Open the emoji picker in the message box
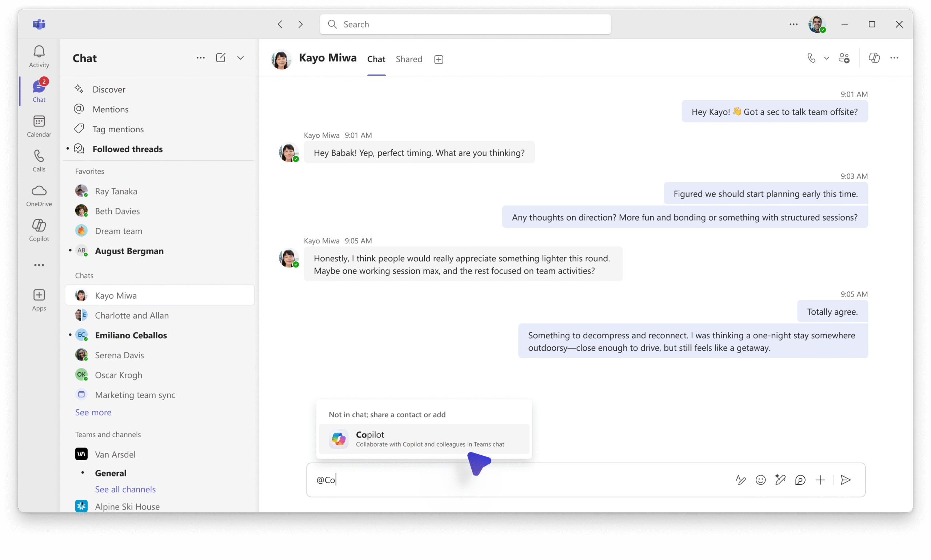Image resolution: width=931 pixels, height=560 pixels. [760, 480]
